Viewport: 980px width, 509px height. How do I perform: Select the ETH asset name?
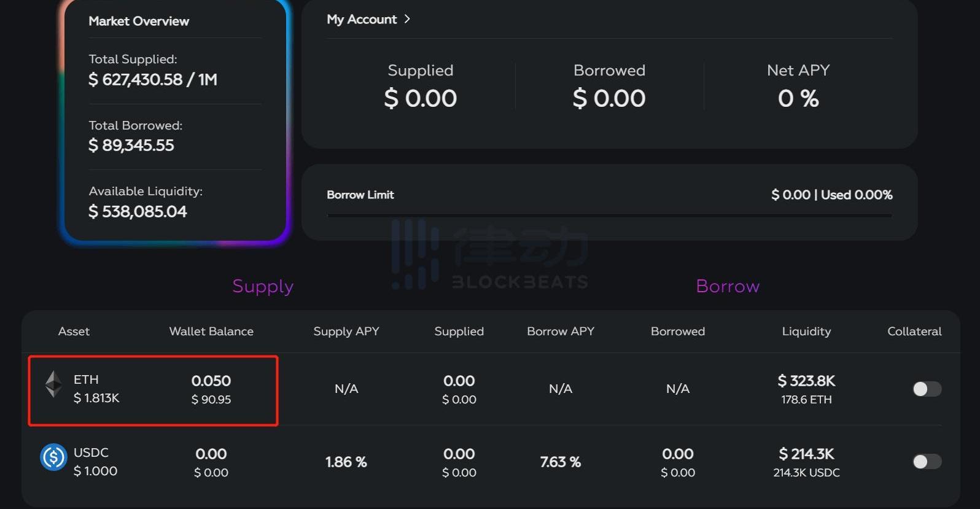pos(86,379)
